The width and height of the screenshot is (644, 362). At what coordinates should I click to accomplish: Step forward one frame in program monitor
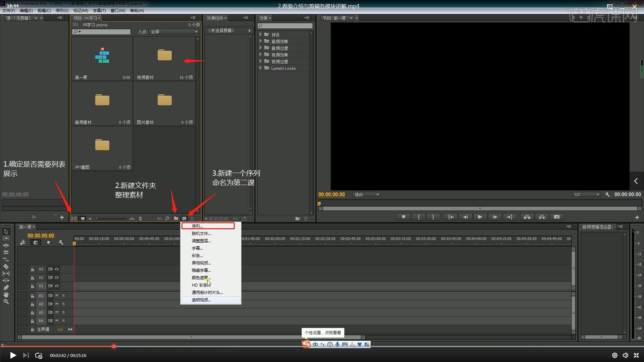(x=495, y=217)
